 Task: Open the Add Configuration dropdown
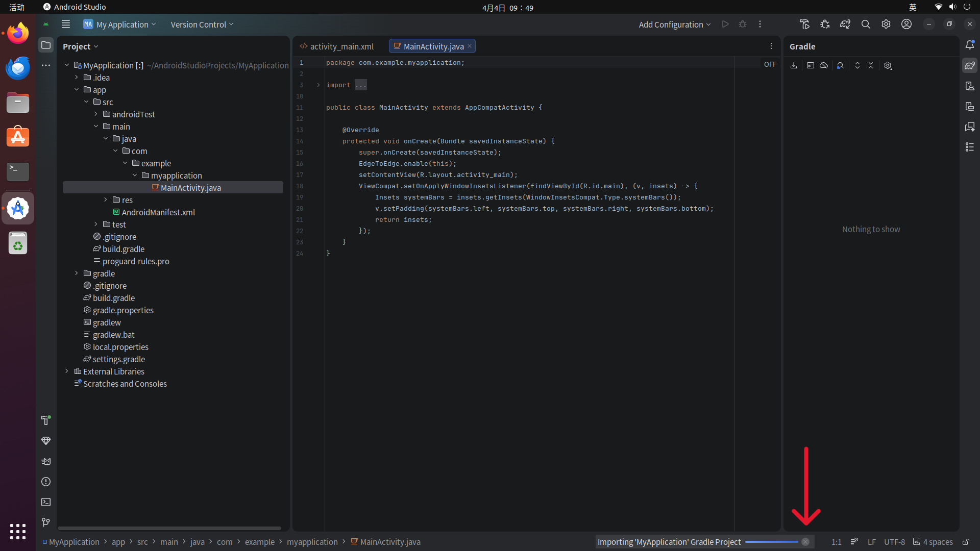(674, 24)
